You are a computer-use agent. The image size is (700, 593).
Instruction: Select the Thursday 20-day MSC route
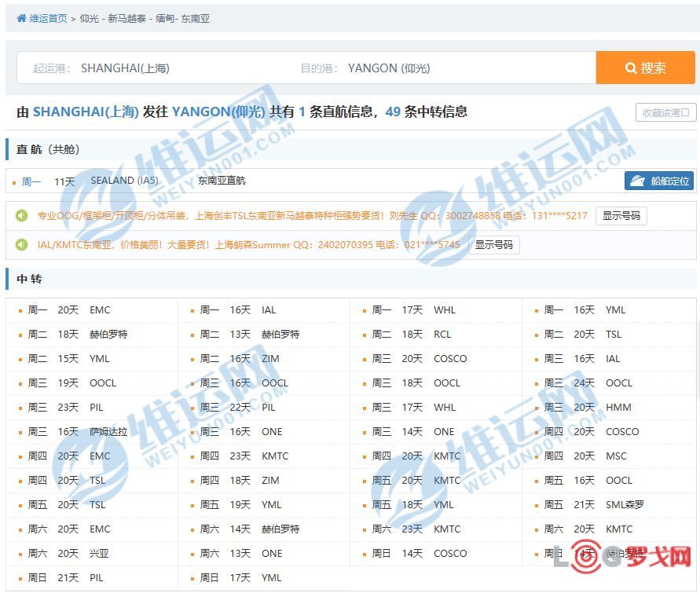[616, 456]
